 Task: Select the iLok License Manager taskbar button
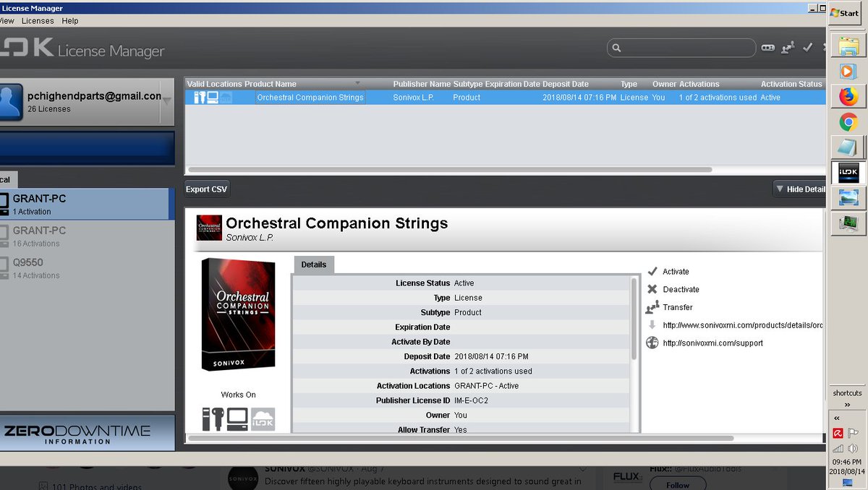tap(848, 172)
